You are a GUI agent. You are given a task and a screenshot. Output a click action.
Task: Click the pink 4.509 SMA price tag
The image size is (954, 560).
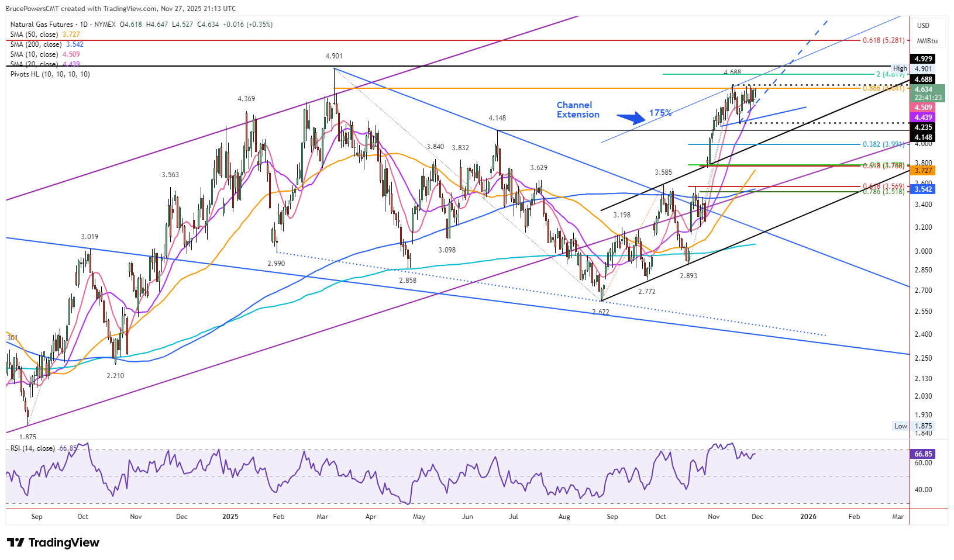(x=923, y=108)
